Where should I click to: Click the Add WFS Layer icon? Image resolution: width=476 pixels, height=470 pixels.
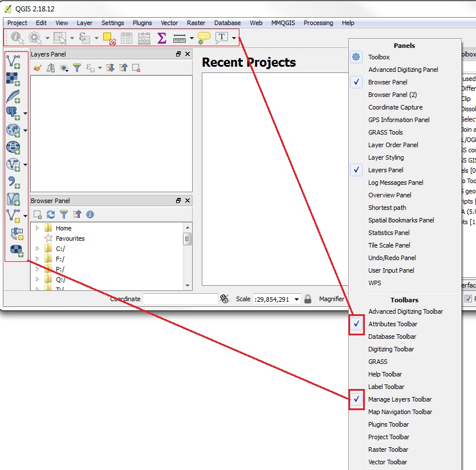tap(13, 165)
